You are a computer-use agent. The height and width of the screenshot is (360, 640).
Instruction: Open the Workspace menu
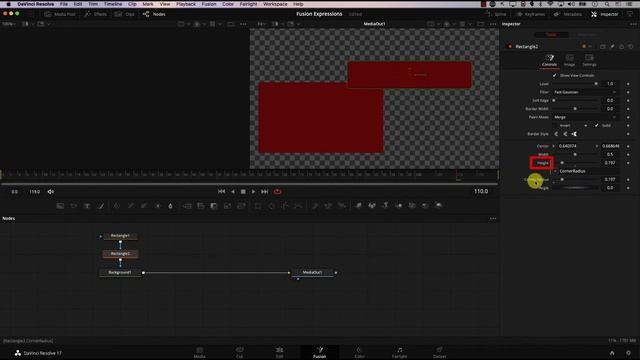(275, 4)
